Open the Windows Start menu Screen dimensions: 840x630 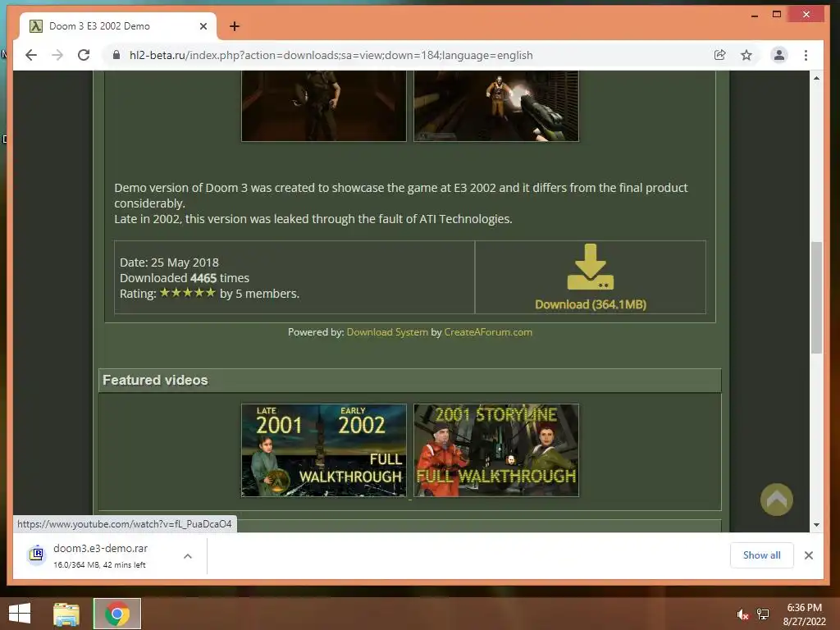click(20, 614)
